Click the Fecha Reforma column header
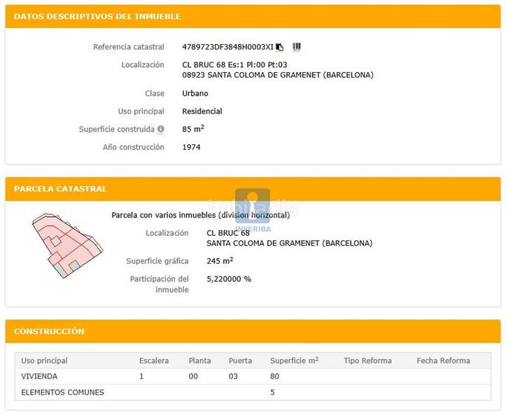The image size is (506, 420). pyautogui.click(x=443, y=360)
